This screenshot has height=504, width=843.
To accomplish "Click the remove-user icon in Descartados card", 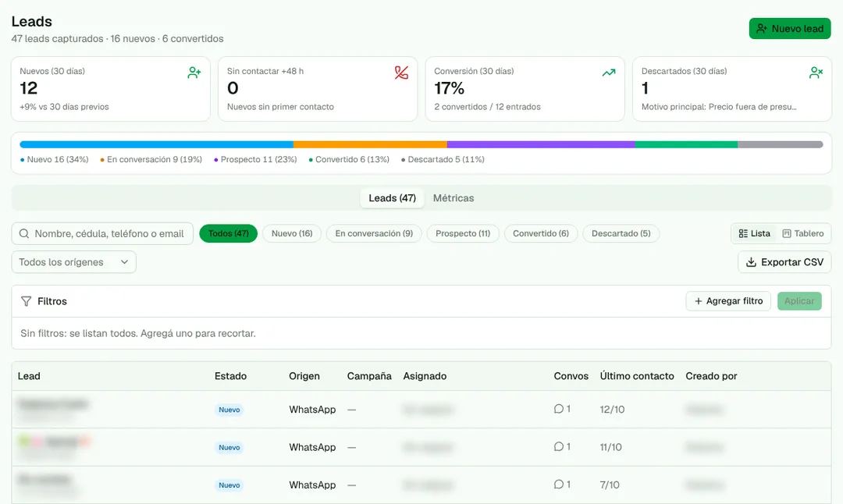I will coord(816,73).
